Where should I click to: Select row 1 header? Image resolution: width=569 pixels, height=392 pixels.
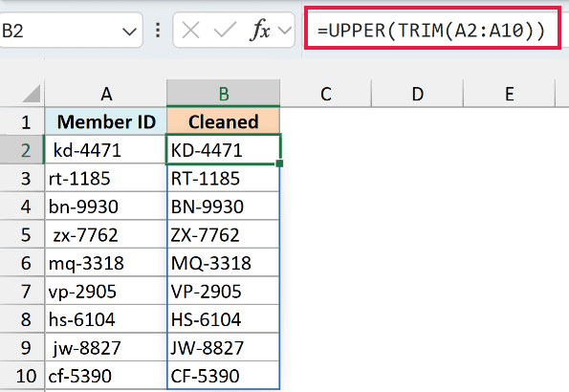[22, 121]
